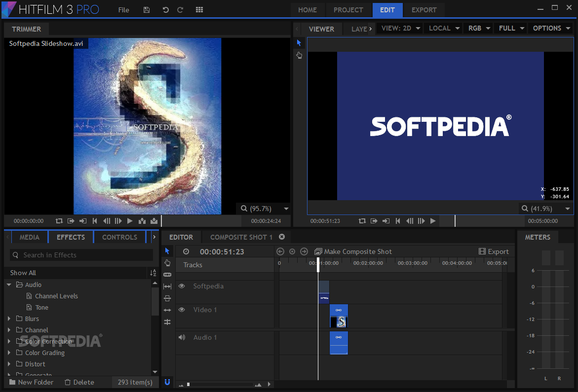Viewport: 578px width, 392px height.
Task: Open the OPTIONS dropdown in the Viewer
Action: (x=551, y=28)
